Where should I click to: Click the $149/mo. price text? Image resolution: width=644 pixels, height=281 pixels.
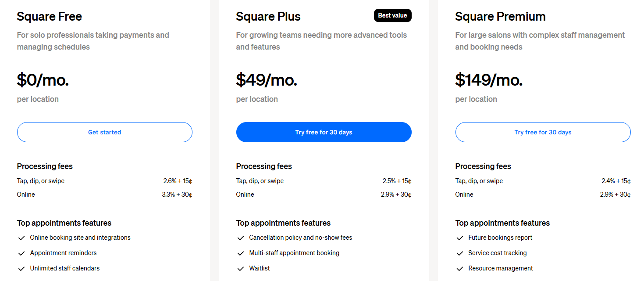click(x=489, y=80)
